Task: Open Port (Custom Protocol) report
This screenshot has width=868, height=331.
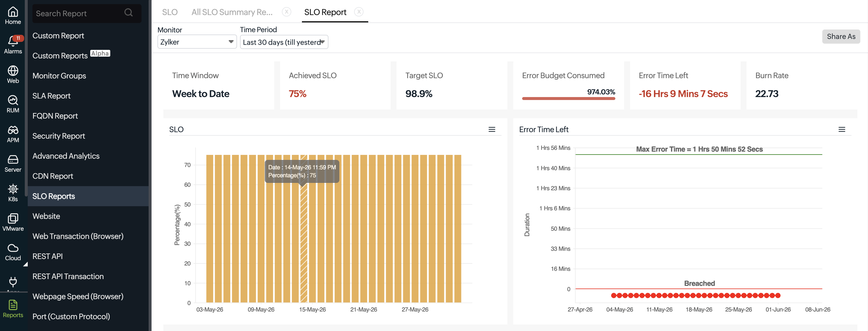Action: click(x=71, y=316)
